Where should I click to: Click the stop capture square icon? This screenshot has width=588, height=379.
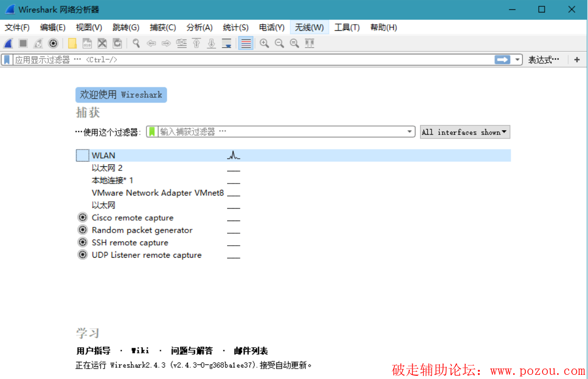click(23, 43)
